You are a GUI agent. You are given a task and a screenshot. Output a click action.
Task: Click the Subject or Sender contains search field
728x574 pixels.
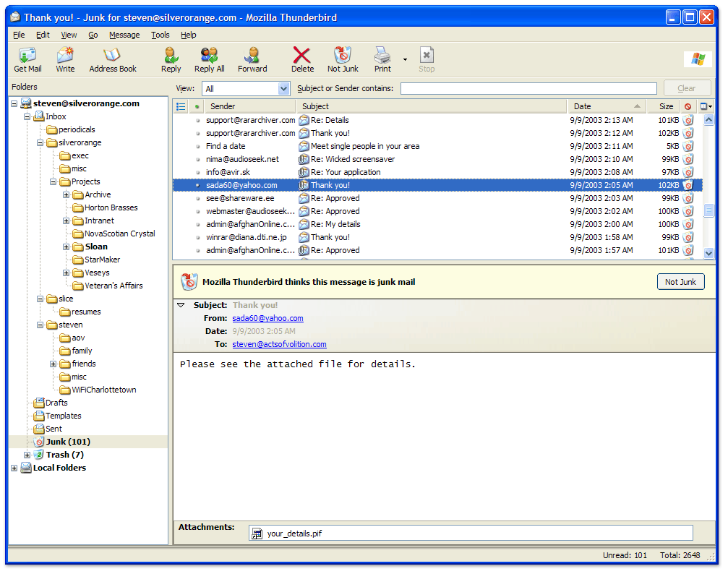coord(528,88)
